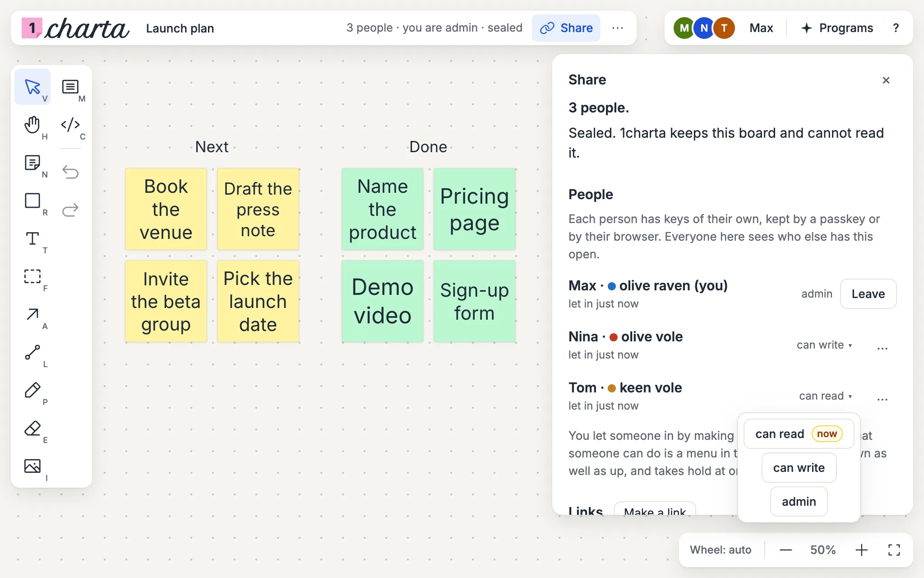Click the 50% zoom level
This screenshot has height=578, width=924.
(x=823, y=550)
